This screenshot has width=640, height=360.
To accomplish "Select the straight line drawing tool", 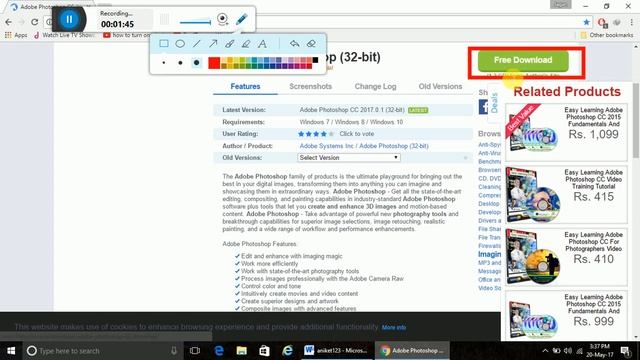I will click(197, 43).
